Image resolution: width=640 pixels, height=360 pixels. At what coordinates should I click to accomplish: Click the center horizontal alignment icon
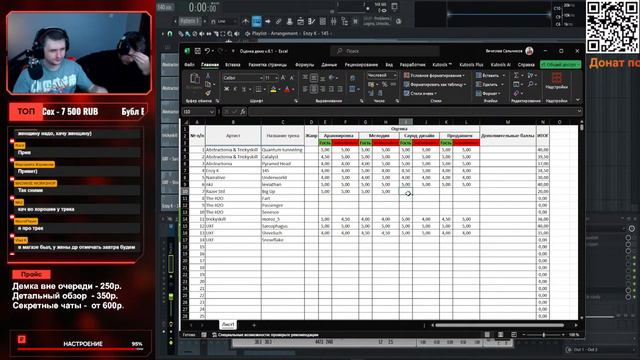[314, 89]
